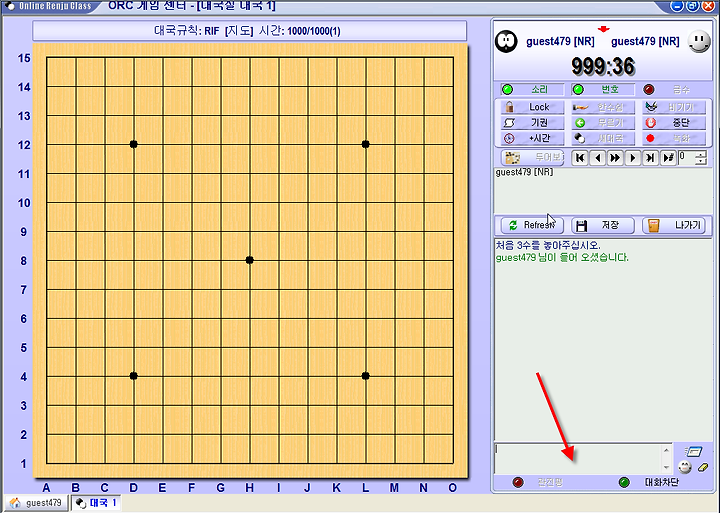720x513 pixels.
Task: Select guest479 [NR] in the spectator list
Action: tap(524, 172)
